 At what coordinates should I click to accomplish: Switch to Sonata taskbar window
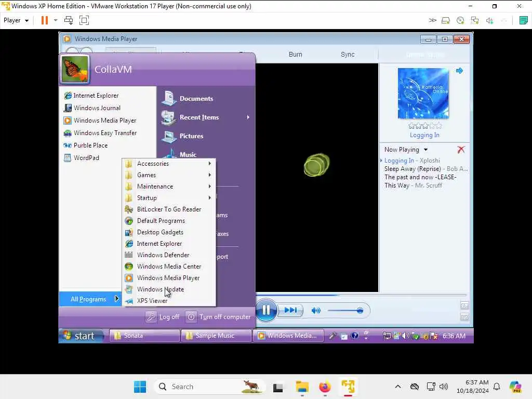pos(144,336)
